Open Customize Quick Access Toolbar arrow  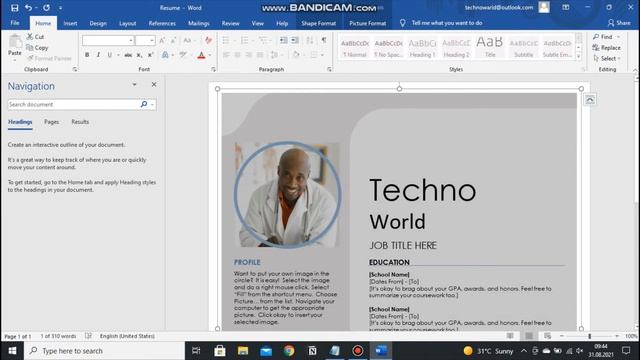60,8
